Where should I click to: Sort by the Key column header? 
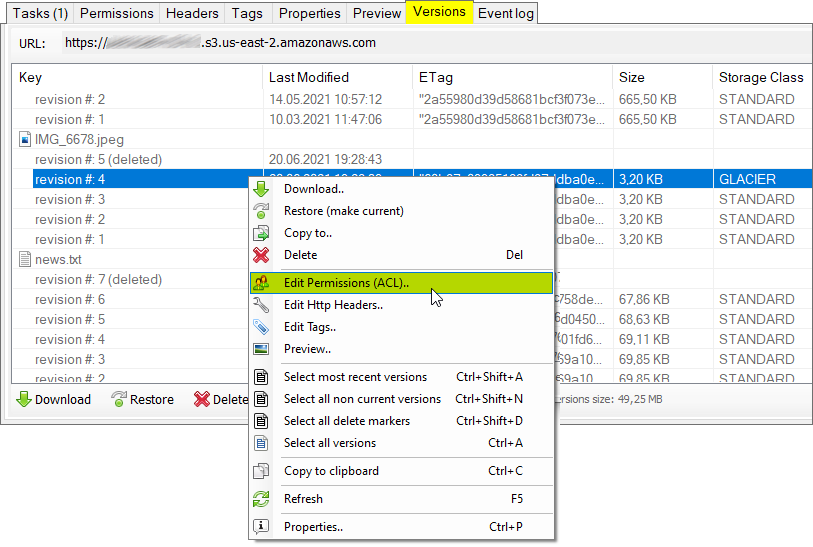[137, 77]
